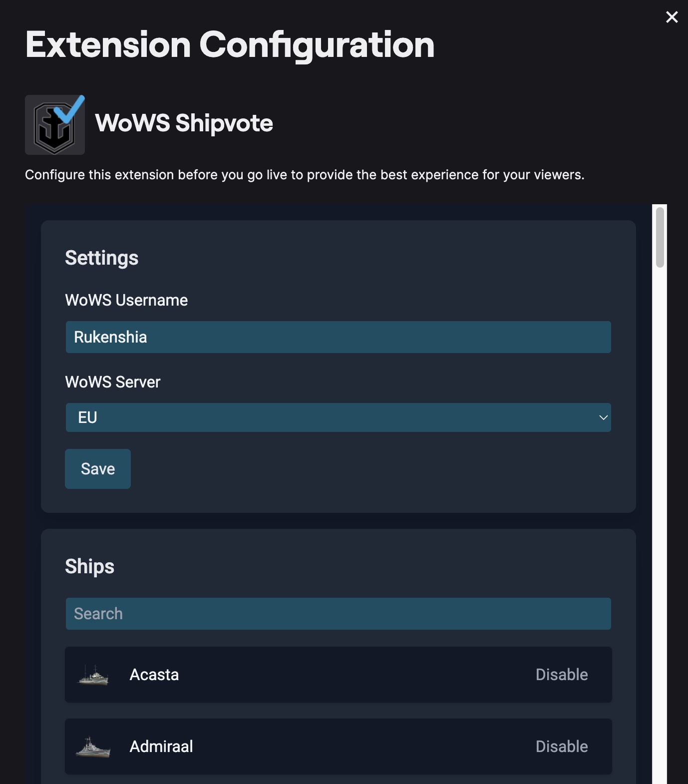Screen dimensions: 688x784
Task: Click the 'Configure this extension' description text
Action: pyautogui.click(x=305, y=175)
